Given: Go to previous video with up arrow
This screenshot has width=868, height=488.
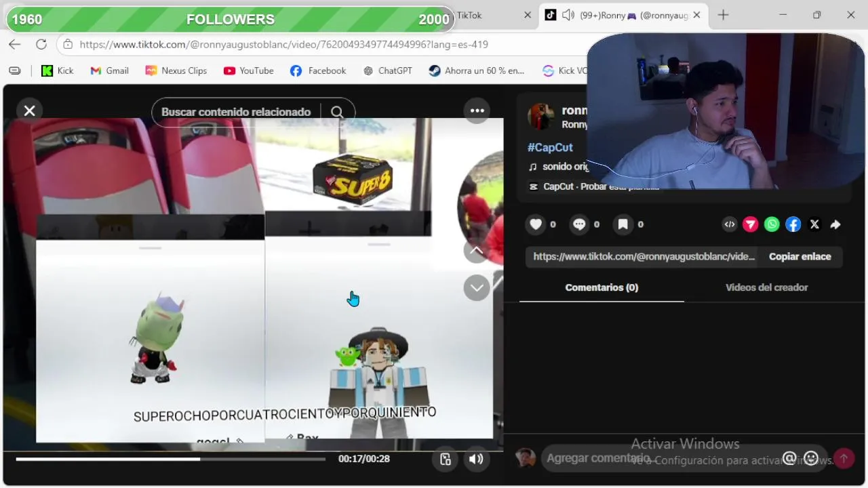Looking at the screenshot, I should pos(477,250).
